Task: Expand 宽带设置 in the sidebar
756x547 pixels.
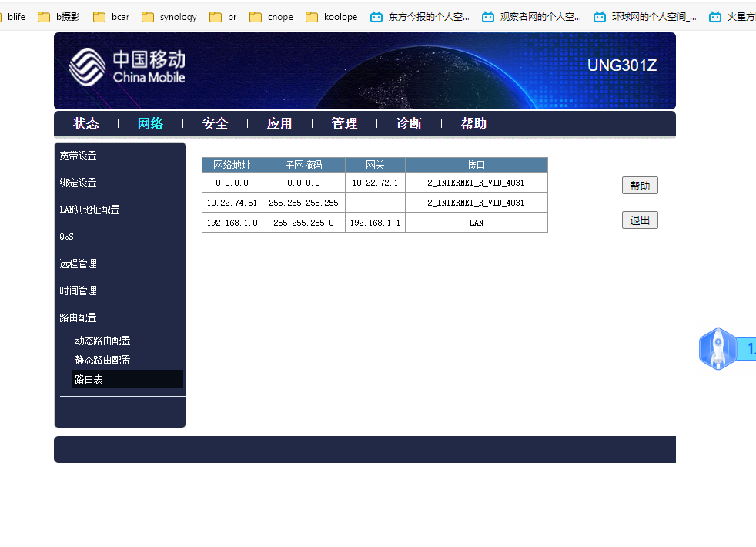Action: point(79,156)
